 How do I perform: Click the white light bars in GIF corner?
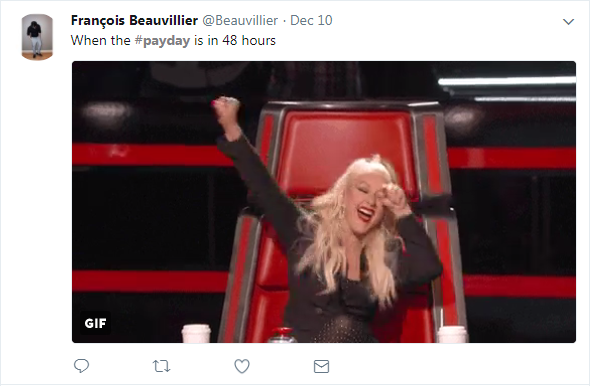pos(507,89)
